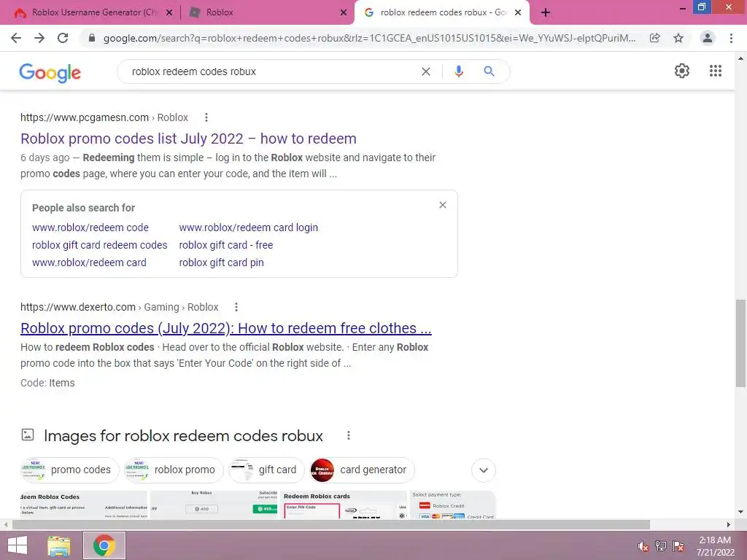747x560 pixels.
Task: Close the Roblox Username Generator tab
Action: 169,13
